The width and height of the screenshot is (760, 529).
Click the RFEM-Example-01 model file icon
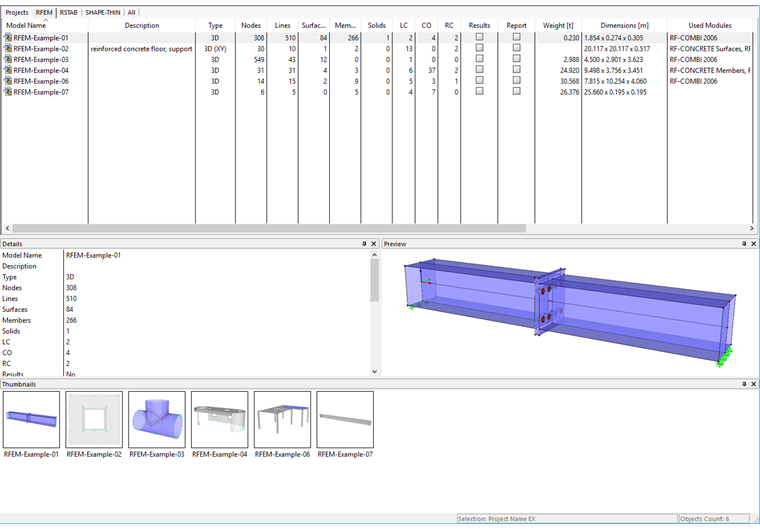tap(8, 37)
